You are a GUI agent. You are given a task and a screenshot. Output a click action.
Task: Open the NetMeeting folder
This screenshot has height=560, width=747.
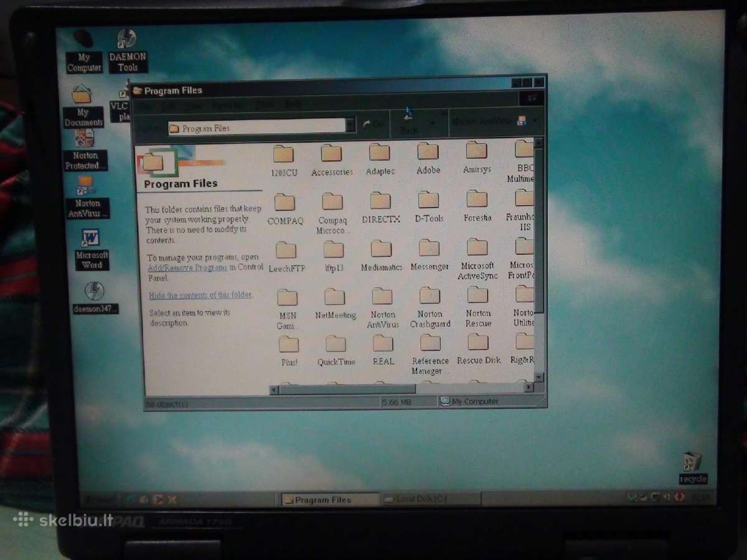pos(335,304)
